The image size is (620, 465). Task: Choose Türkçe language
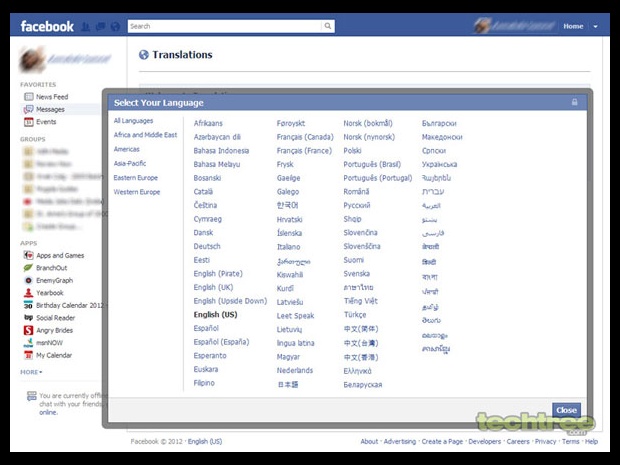pyautogui.click(x=355, y=315)
